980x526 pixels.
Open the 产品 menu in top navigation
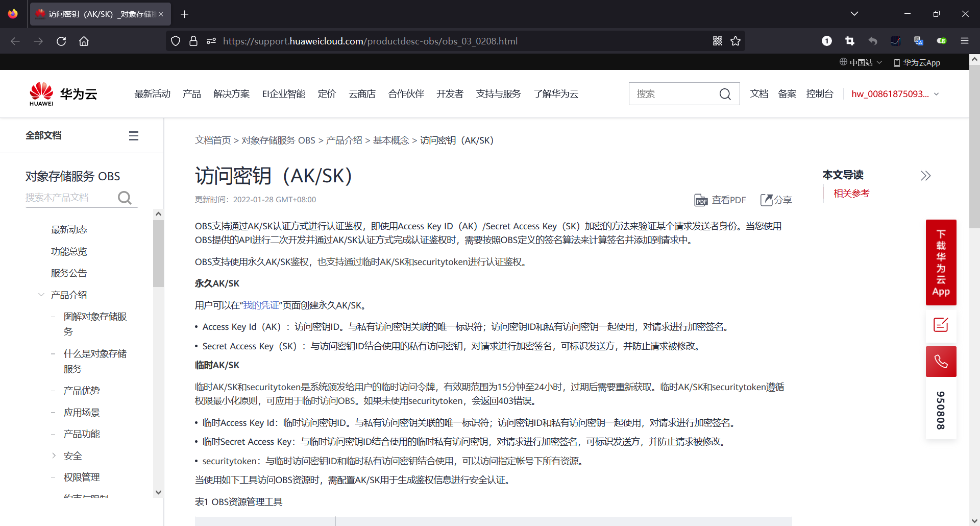[191, 93]
